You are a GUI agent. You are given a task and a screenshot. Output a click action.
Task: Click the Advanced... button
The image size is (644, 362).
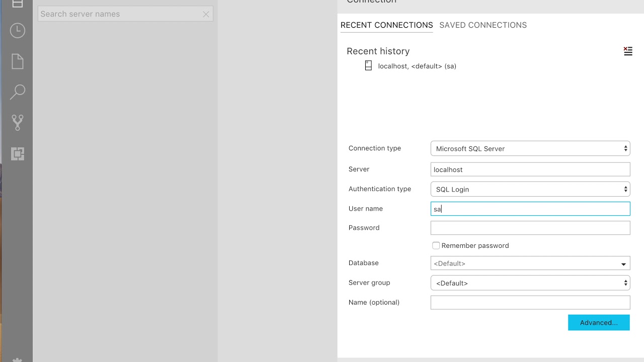[599, 322]
